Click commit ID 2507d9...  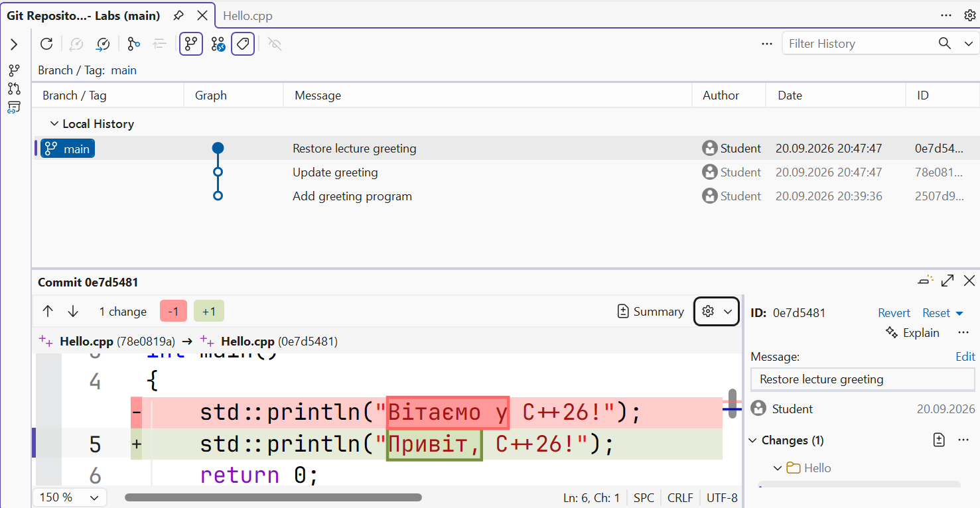939,196
